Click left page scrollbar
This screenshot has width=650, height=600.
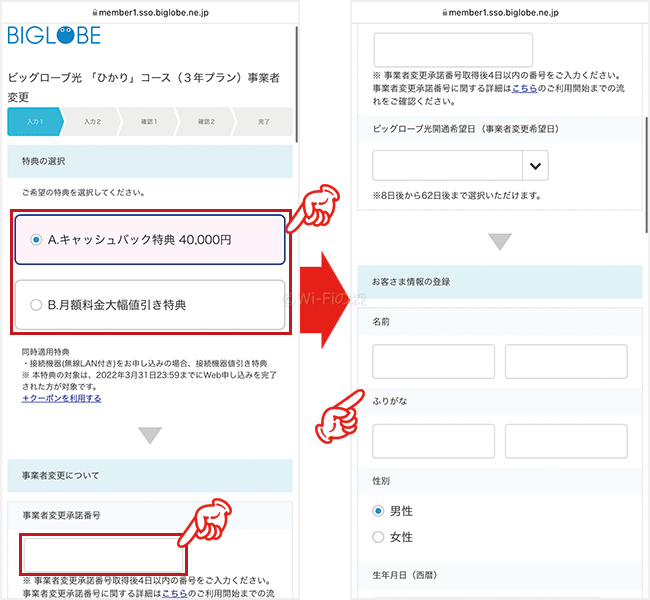296,85
